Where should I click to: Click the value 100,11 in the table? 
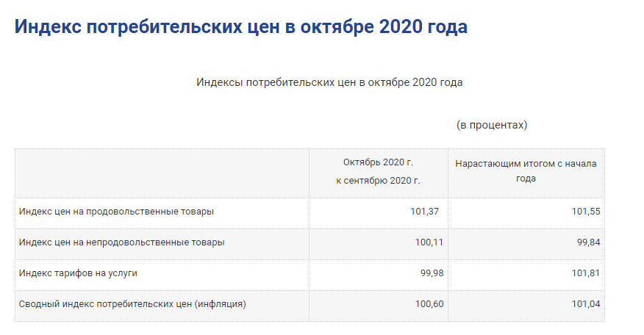[x=429, y=242]
